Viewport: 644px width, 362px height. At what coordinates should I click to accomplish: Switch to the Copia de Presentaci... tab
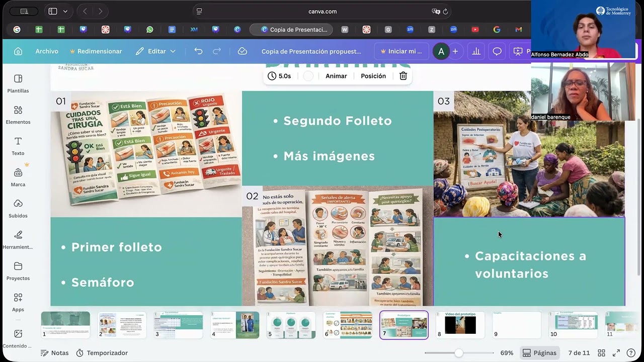pyautogui.click(x=291, y=30)
